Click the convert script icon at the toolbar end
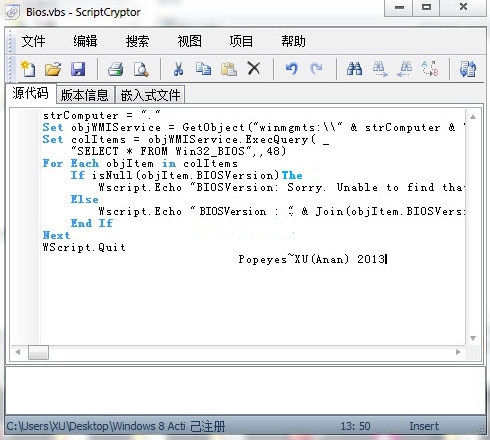490x440 pixels. pyautogui.click(x=468, y=69)
